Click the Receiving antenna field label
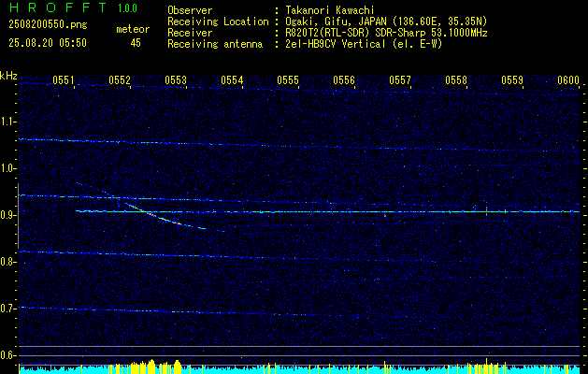This screenshot has height=374, width=588. [x=215, y=44]
